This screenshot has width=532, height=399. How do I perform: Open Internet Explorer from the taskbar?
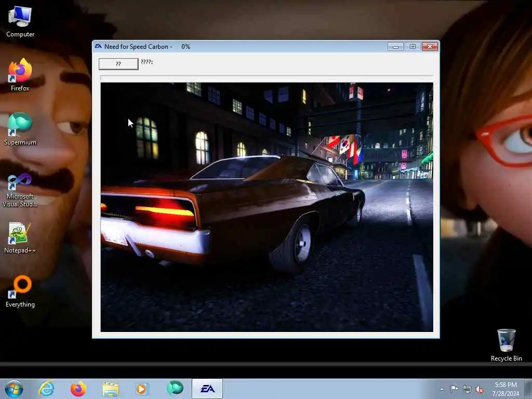(46, 389)
